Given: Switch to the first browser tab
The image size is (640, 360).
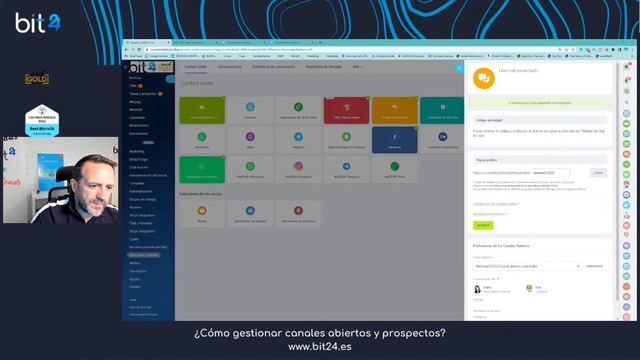Looking at the screenshot, I should coord(147,42).
